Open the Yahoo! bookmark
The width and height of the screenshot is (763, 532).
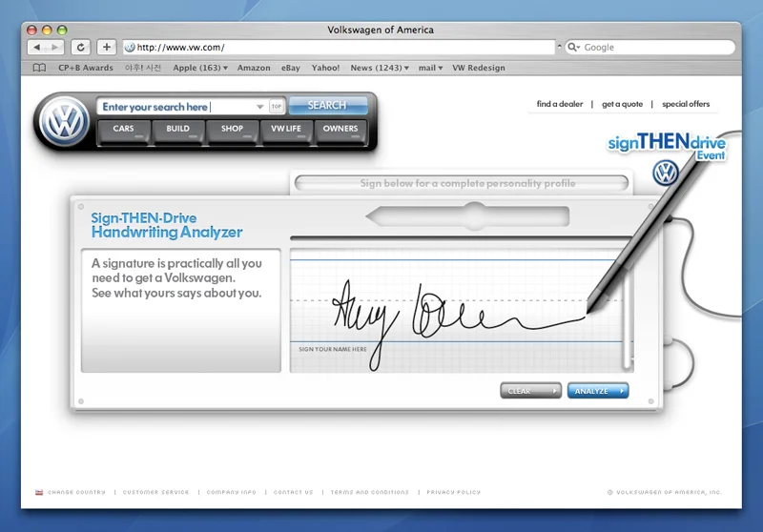pos(325,68)
